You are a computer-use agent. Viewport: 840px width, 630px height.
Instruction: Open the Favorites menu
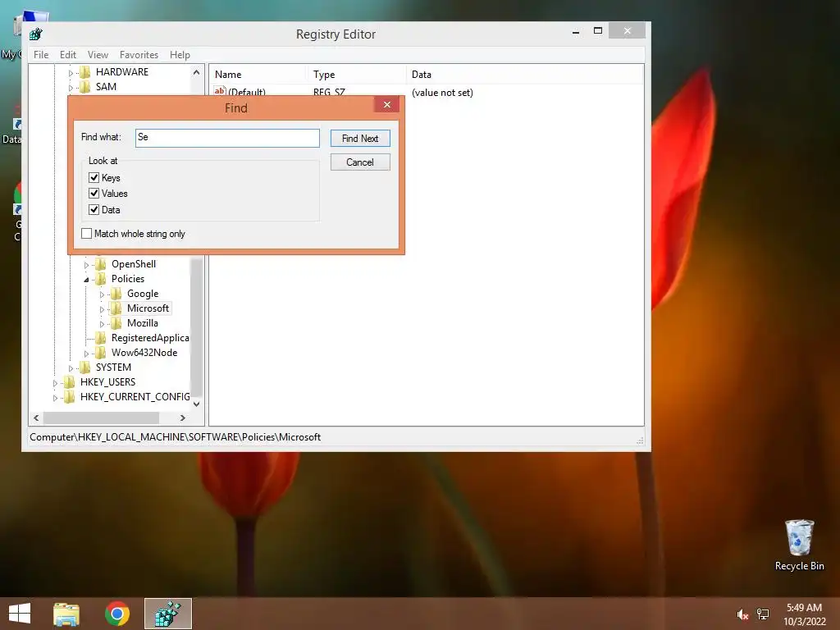coord(139,55)
